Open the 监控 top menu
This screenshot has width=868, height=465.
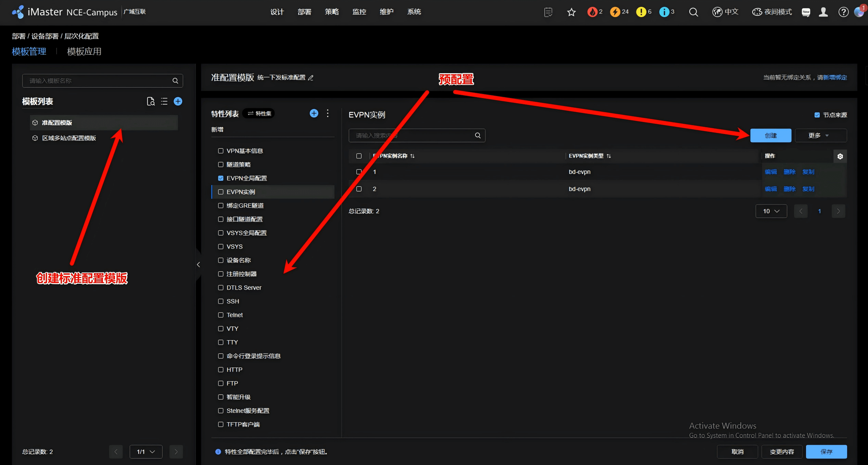click(x=359, y=12)
